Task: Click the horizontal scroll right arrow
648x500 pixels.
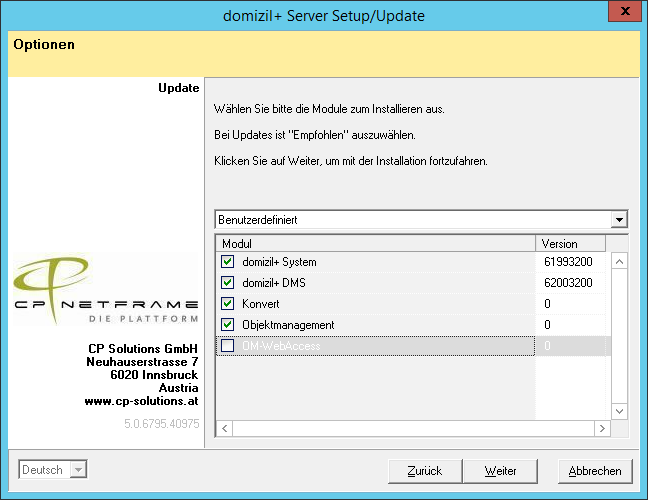Action: coord(602,429)
